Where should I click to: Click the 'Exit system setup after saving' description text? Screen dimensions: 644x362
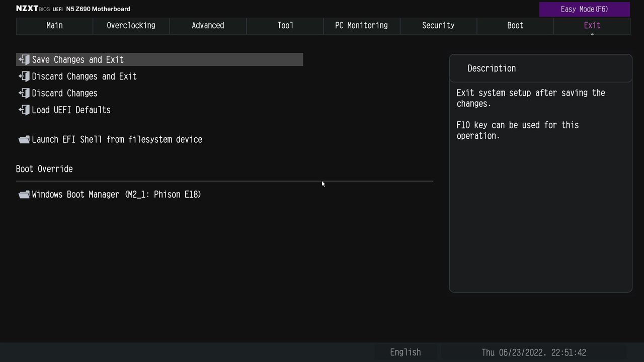pyautogui.click(x=531, y=98)
